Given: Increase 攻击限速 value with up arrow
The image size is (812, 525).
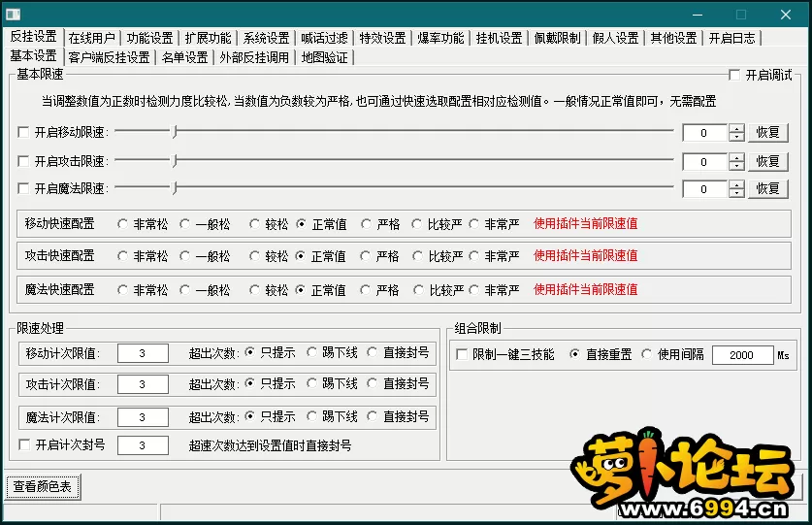Looking at the screenshot, I should point(736,157).
